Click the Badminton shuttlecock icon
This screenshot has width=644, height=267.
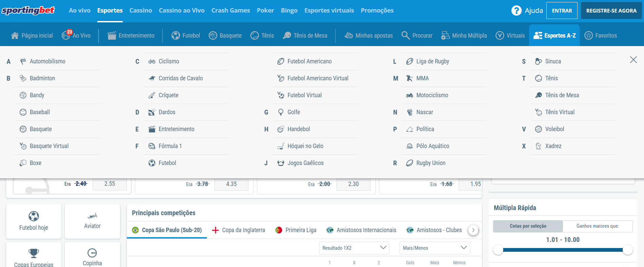tap(23, 78)
